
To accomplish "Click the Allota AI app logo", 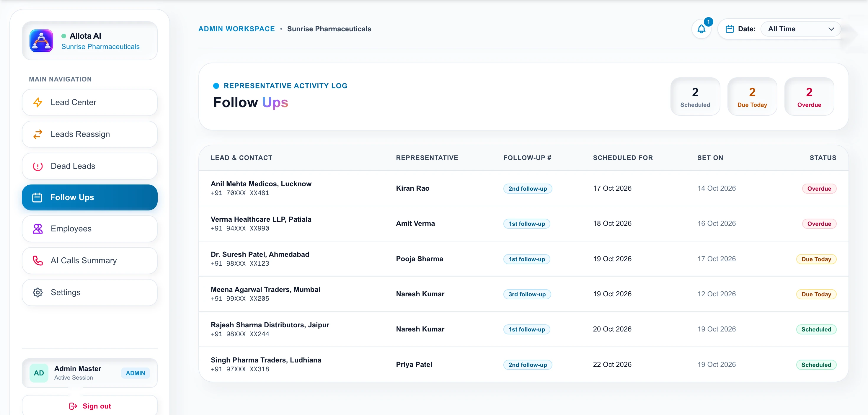I will coord(41,41).
